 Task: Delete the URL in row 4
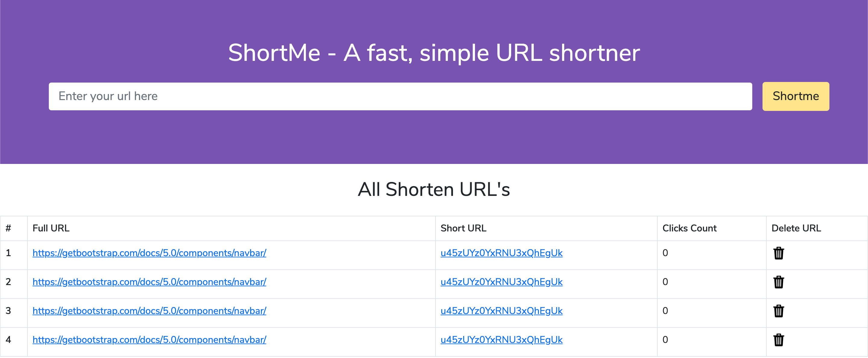pos(778,340)
